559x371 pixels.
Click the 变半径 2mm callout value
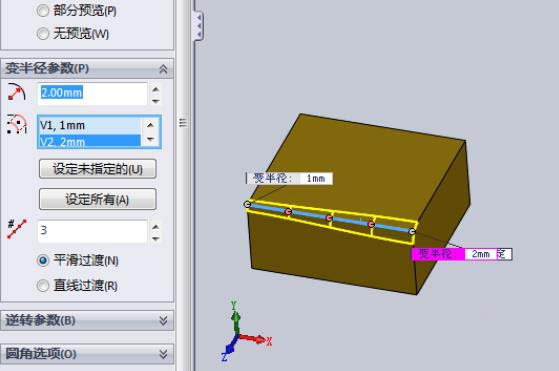point(481,254)
